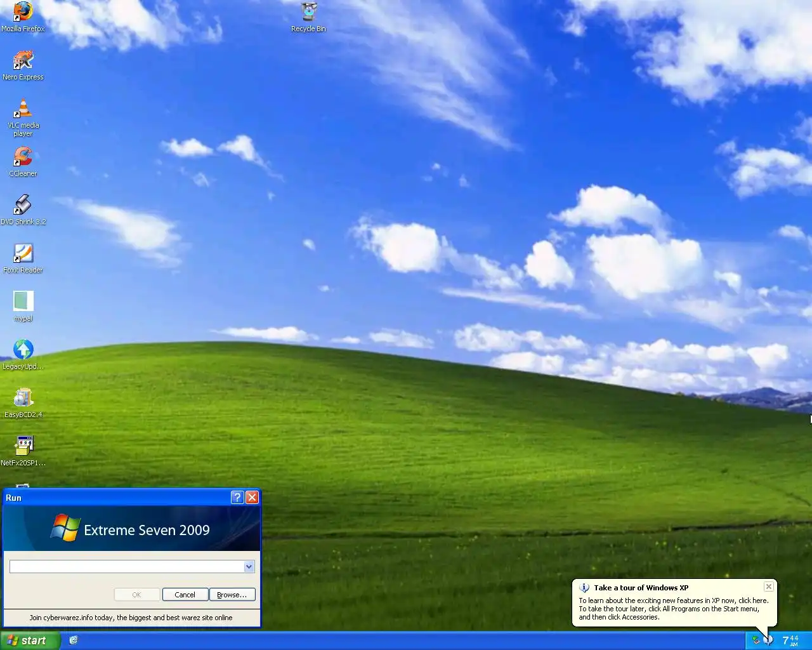812x650 pixels.
Task: Click Cancel in the Run dialog
Action: click(185, 595)
